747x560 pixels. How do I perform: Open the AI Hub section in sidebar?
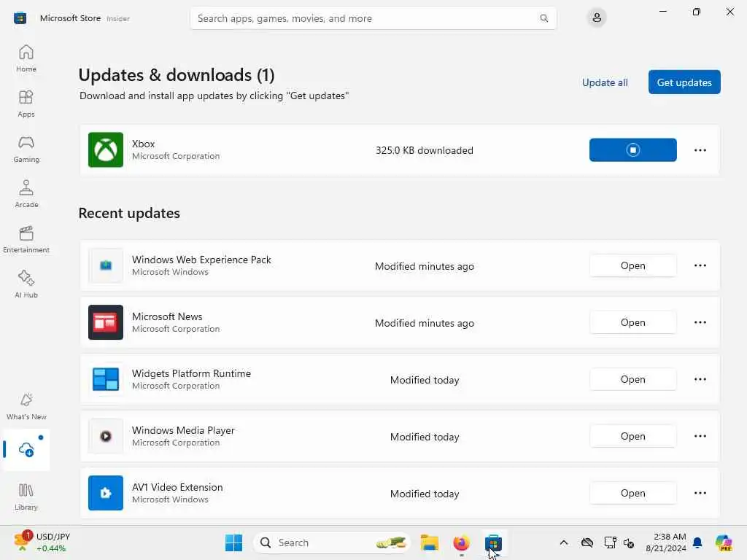click(x=26, y=285)
